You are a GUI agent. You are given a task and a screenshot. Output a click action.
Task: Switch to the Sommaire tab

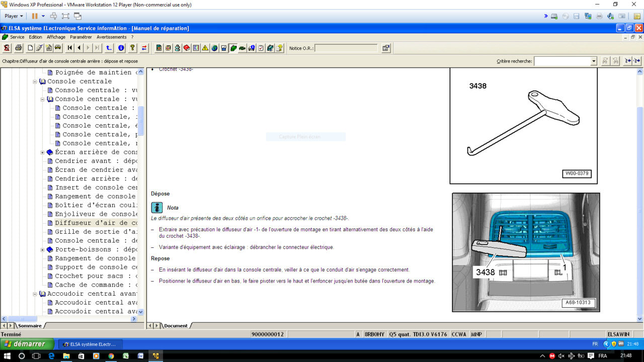[29, 325]
